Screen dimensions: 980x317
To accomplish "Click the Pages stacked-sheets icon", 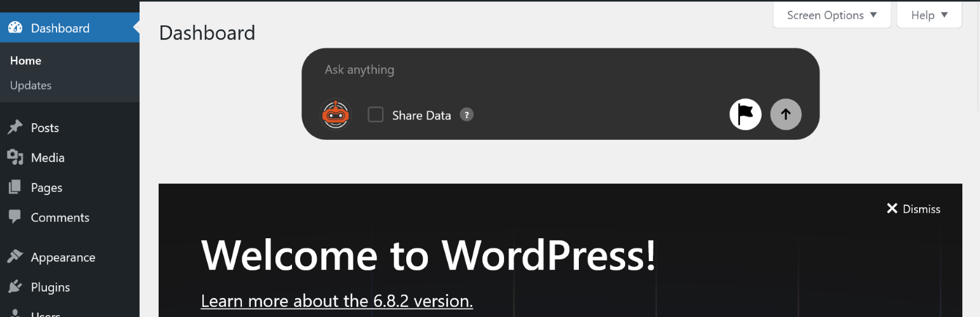I will tap(15, 187).
